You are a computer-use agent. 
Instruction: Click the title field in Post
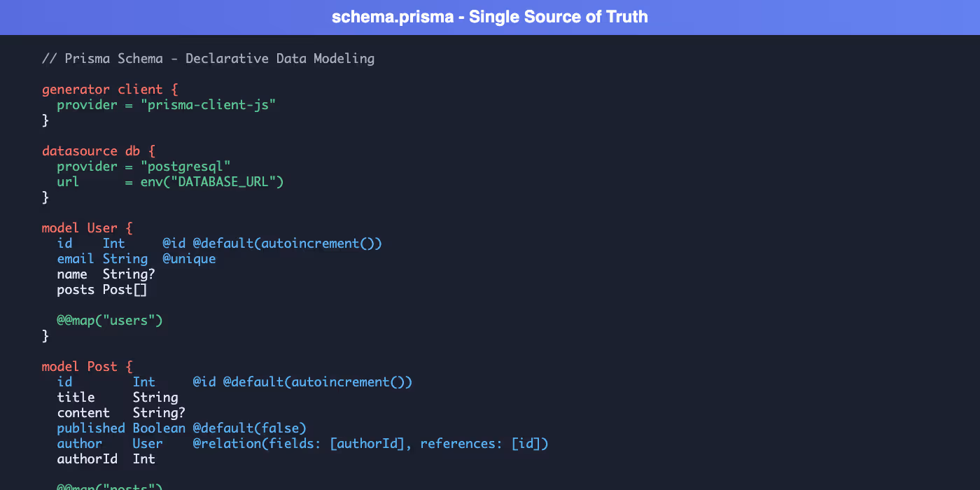tap(76, 398)
